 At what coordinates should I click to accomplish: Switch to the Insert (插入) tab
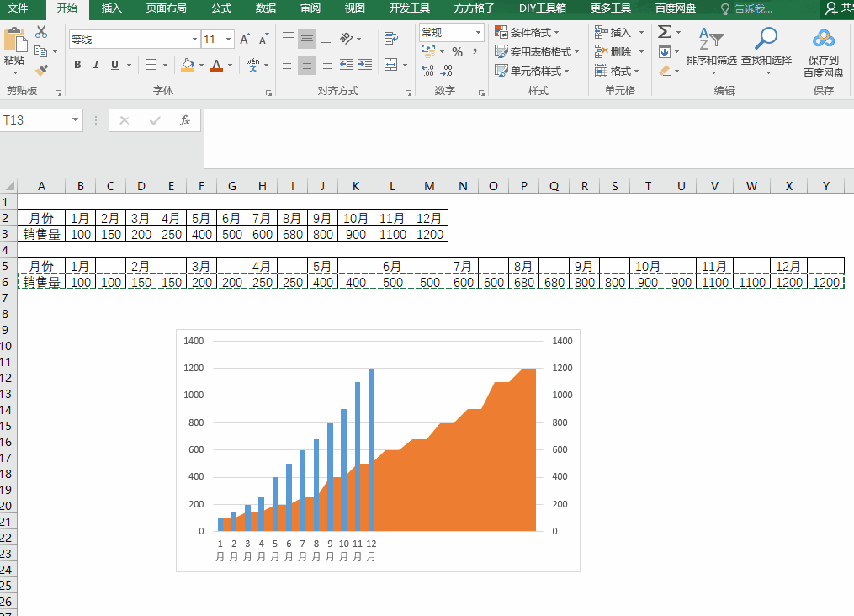coord(111,8)
